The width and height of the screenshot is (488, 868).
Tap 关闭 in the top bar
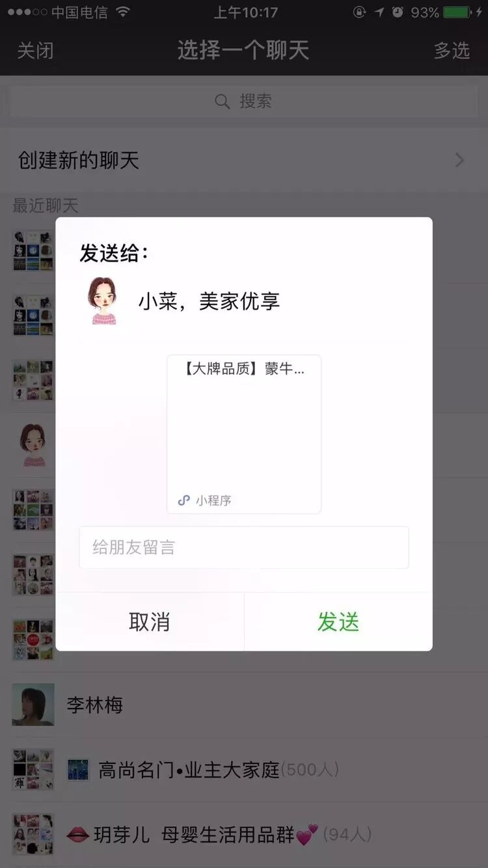click(35, 50)
